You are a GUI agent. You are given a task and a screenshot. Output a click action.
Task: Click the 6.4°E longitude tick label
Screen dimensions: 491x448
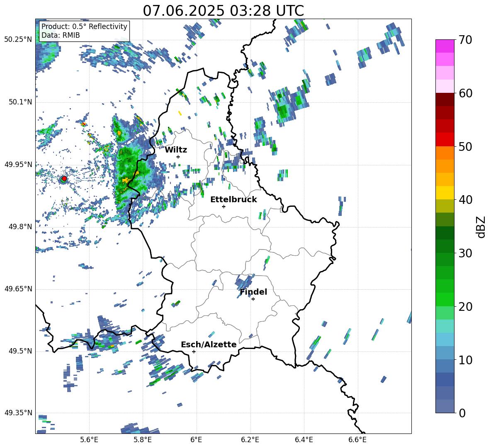304,440
